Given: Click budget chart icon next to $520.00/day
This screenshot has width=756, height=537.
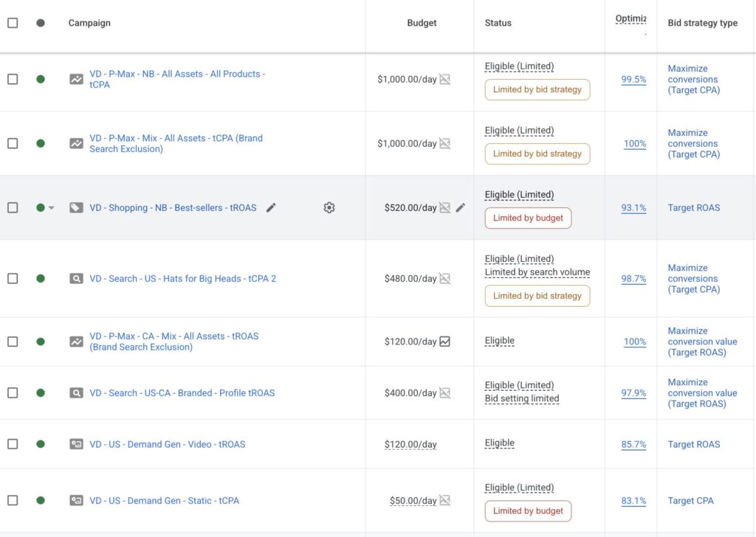Looking at the screenshot, I should (x=445, y=207).
